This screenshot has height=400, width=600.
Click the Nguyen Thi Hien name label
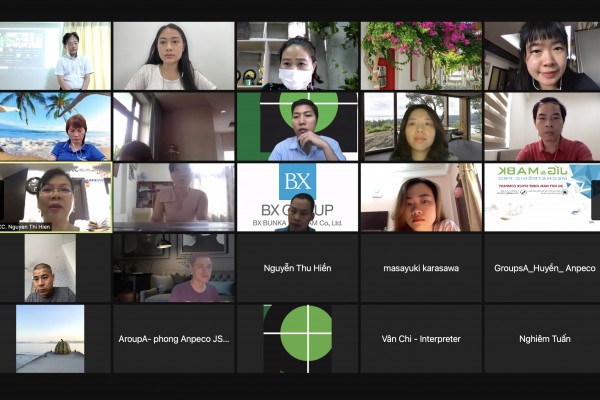click(26, 227)
